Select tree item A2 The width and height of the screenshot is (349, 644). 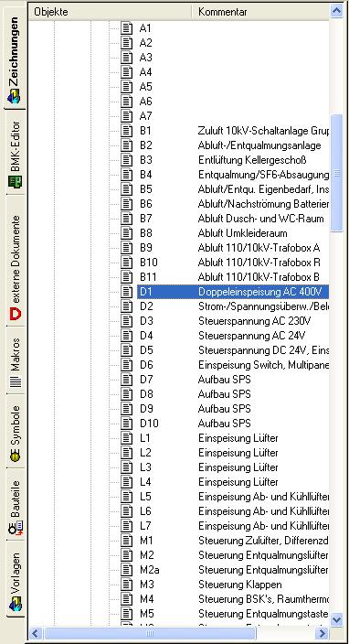click(145, 43)
